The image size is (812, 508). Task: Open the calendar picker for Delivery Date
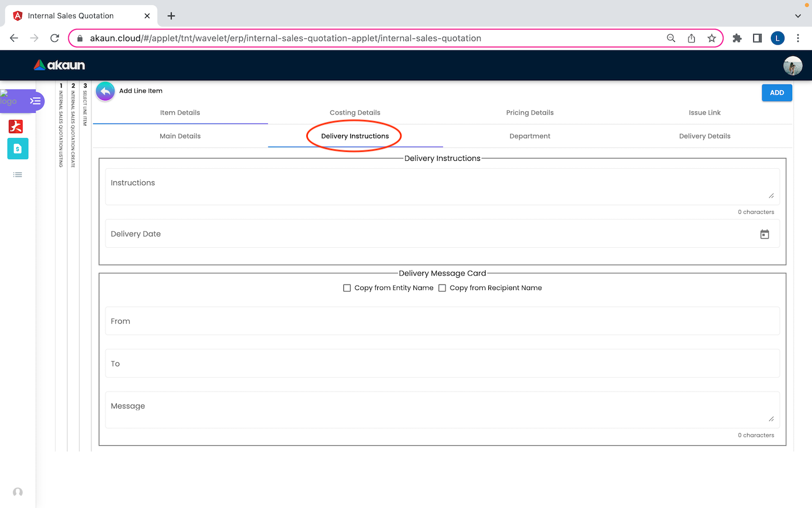tap(764, 234)
